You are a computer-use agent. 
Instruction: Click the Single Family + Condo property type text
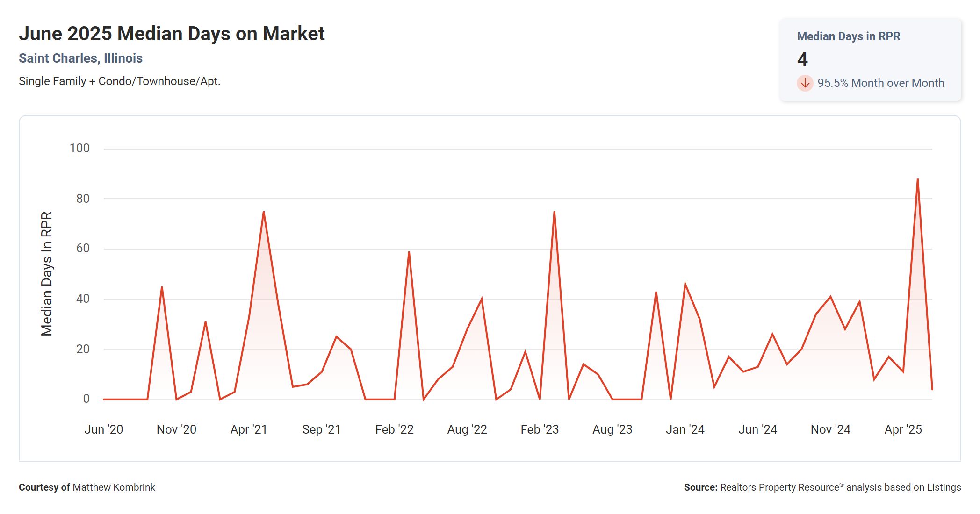pos(119,81)
